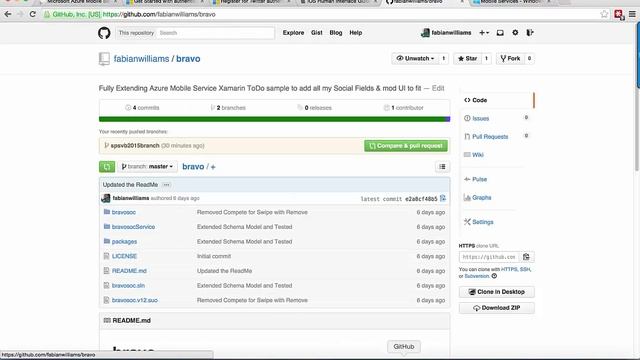The image size is (640, 360).
Task: Click the fabianwilliams avatar in header
Action: (x=425, y=33)
